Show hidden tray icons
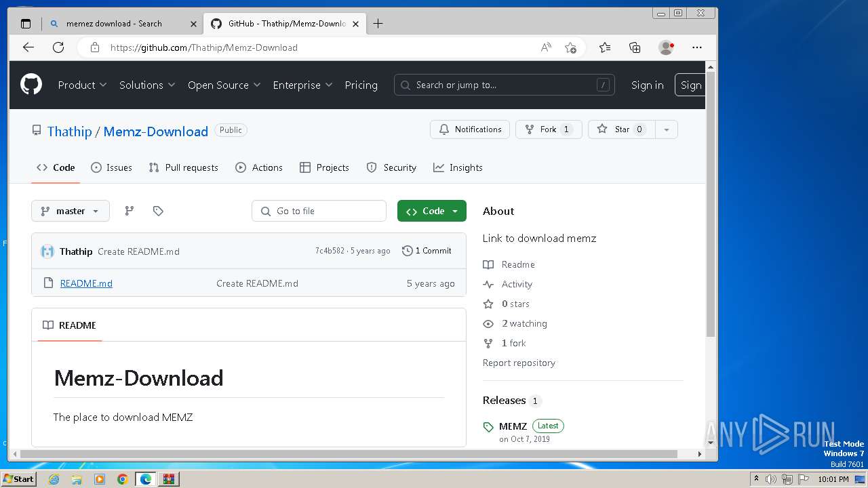 coord(756,479)
